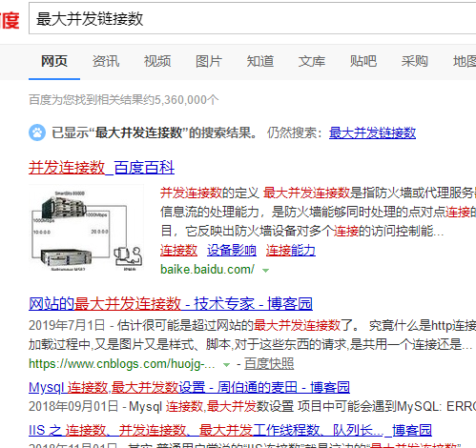Expand dropdown arrow beside cnblogs URL

(x=226, y=364)
